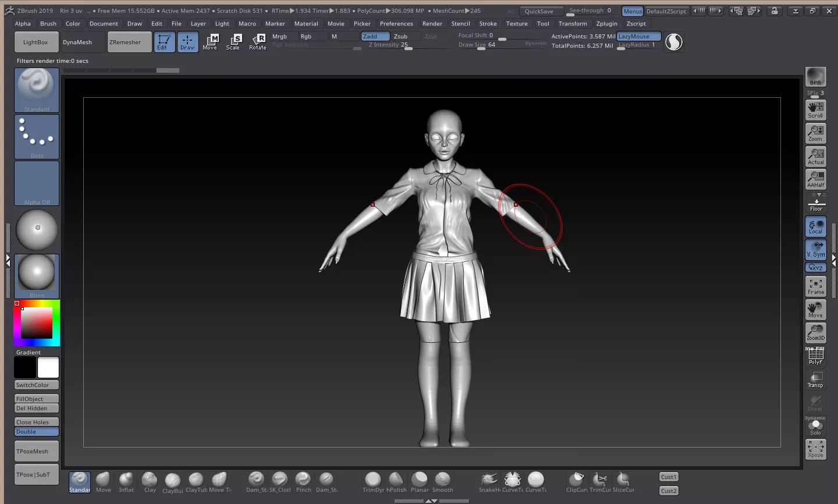Pick the hPolish brush
This screenshot has height=504, width=838.
tap(396, 481)
